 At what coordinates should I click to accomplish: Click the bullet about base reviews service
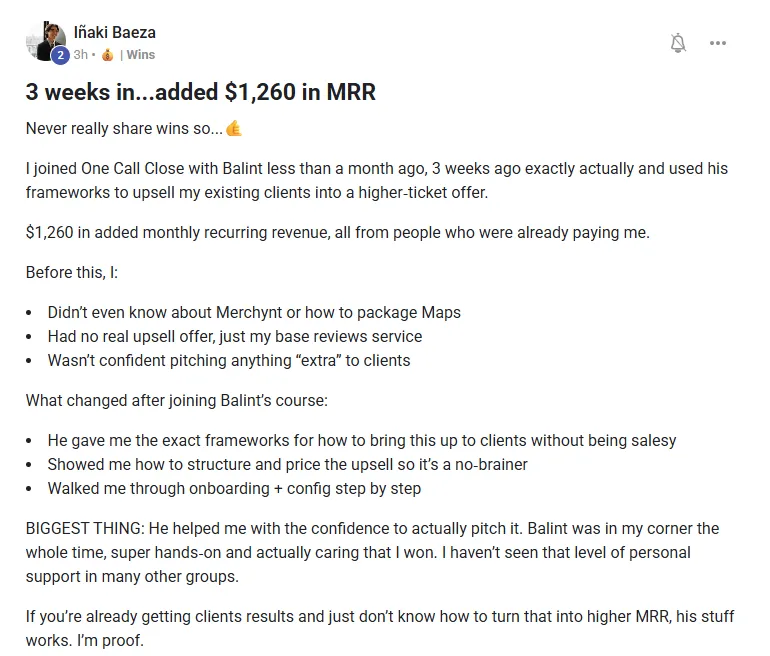click(235, 336)
